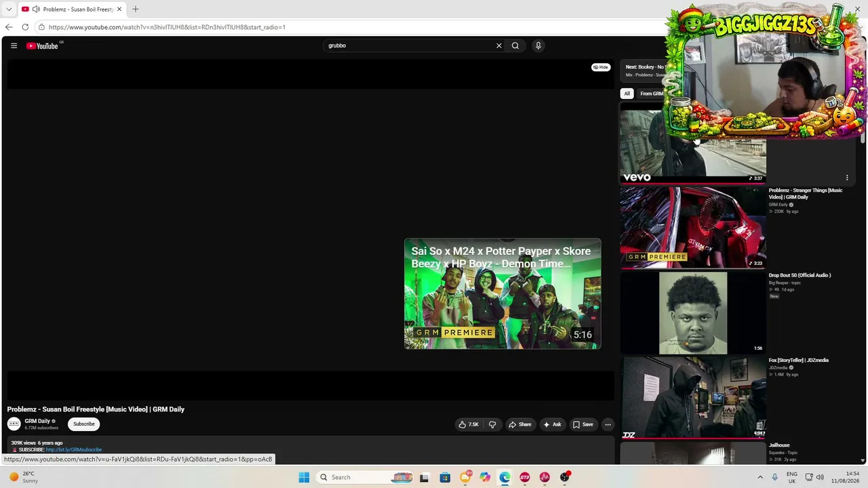Click the Ask button

(552, 424)
